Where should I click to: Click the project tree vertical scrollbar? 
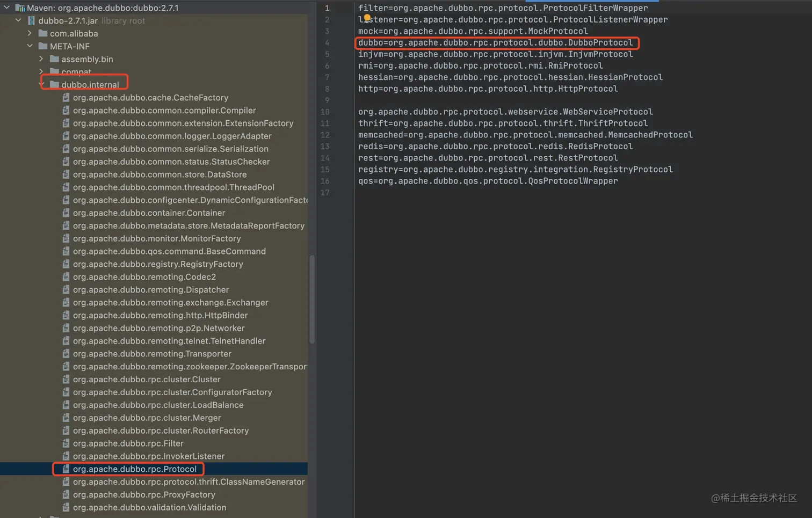311,299
